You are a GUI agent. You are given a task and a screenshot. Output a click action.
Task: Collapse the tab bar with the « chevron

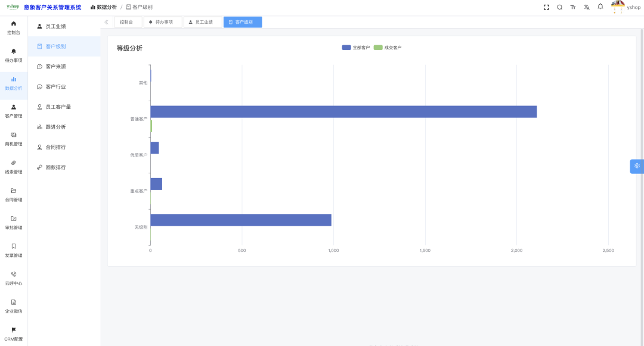pyautogui.click(x=106, y=21)
